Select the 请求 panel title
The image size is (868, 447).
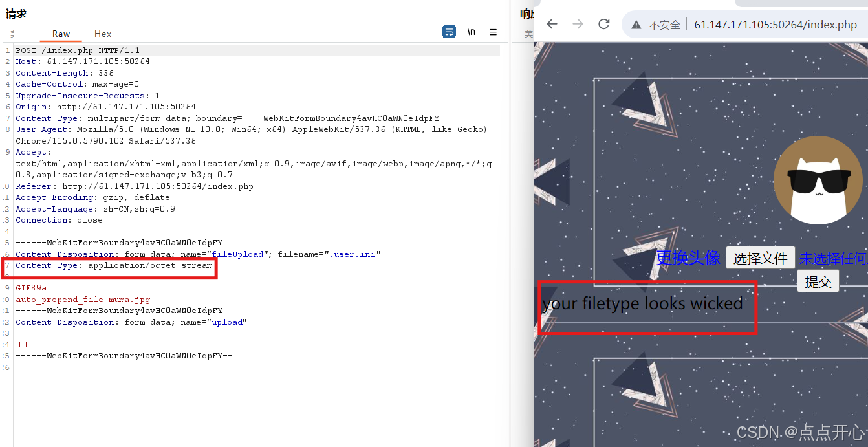click(16, 14)
